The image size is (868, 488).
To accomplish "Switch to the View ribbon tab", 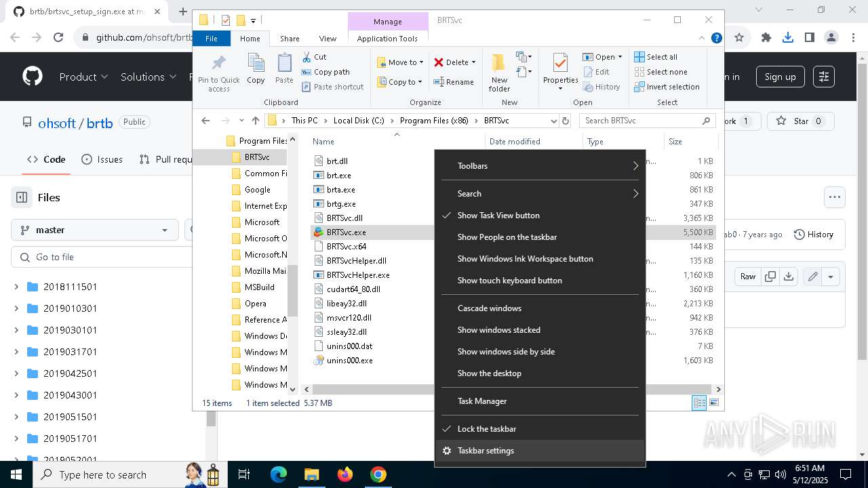I will coord(328,39).
